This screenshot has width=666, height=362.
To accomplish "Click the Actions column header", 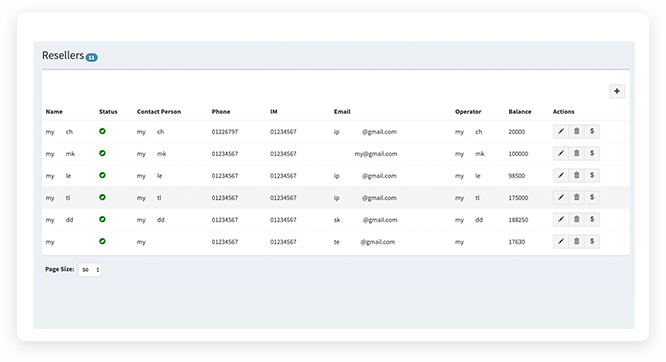I will point(564,112).
